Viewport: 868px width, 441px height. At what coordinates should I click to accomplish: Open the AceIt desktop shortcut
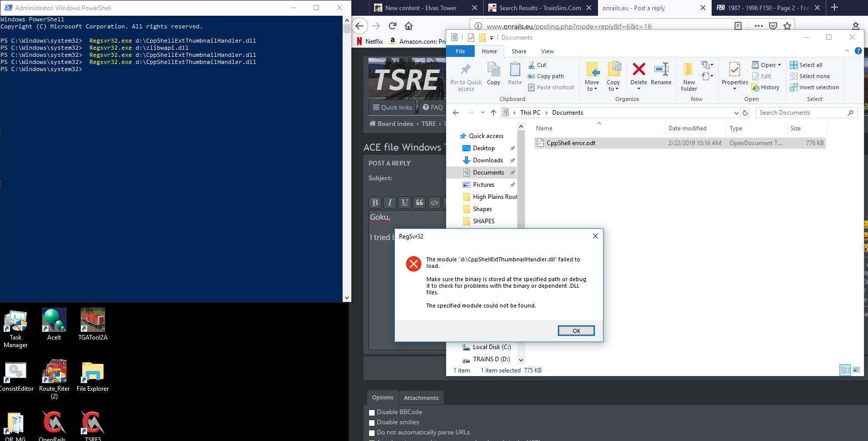click(54, 325)
